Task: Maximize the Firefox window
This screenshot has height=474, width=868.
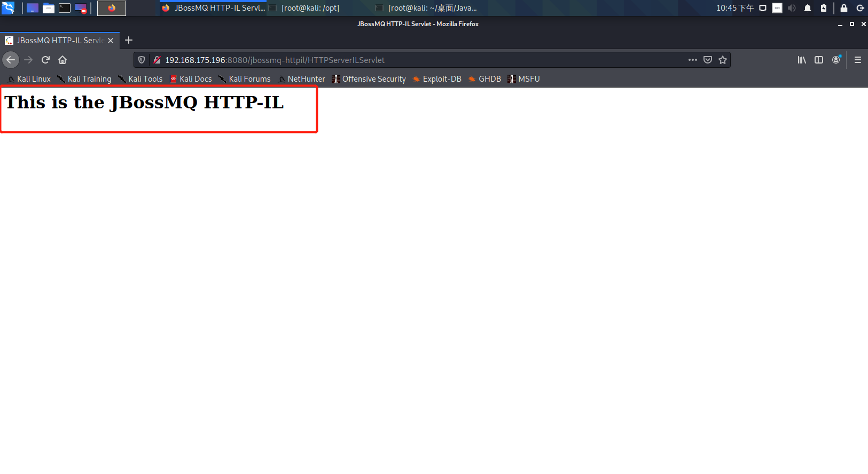Action: [x=852, y=24]
